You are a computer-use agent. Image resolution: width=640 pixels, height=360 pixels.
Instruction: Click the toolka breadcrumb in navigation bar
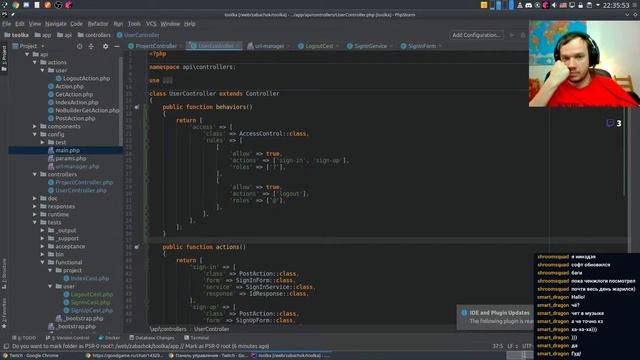point(16,35)
